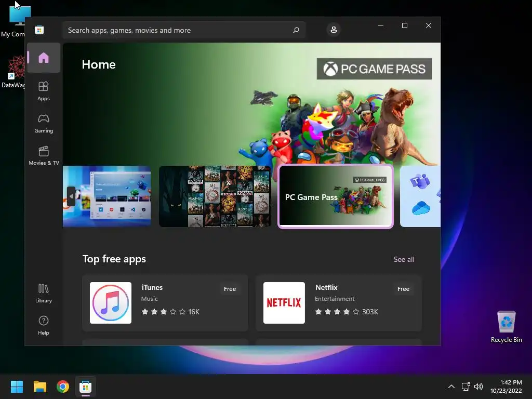Select the Windows apps carousel thumbnail
Viewport: 532px width, 399px height.
pos(107,196)
